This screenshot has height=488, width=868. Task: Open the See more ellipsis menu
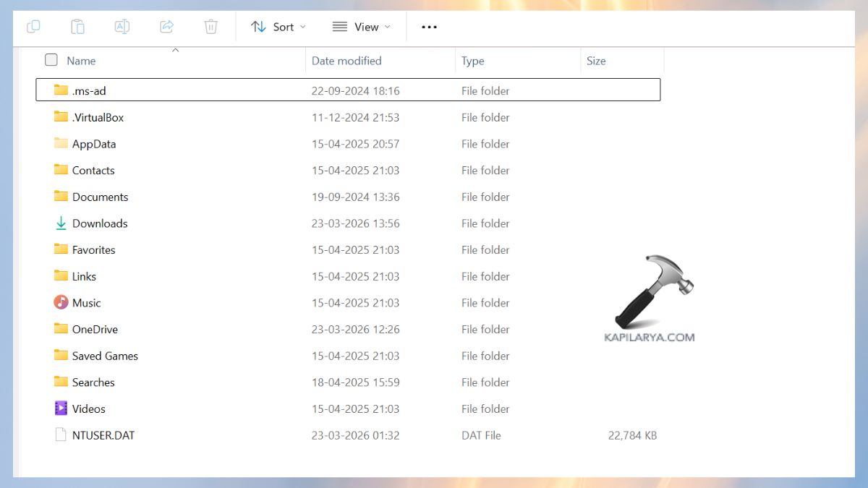pos(429,27)
